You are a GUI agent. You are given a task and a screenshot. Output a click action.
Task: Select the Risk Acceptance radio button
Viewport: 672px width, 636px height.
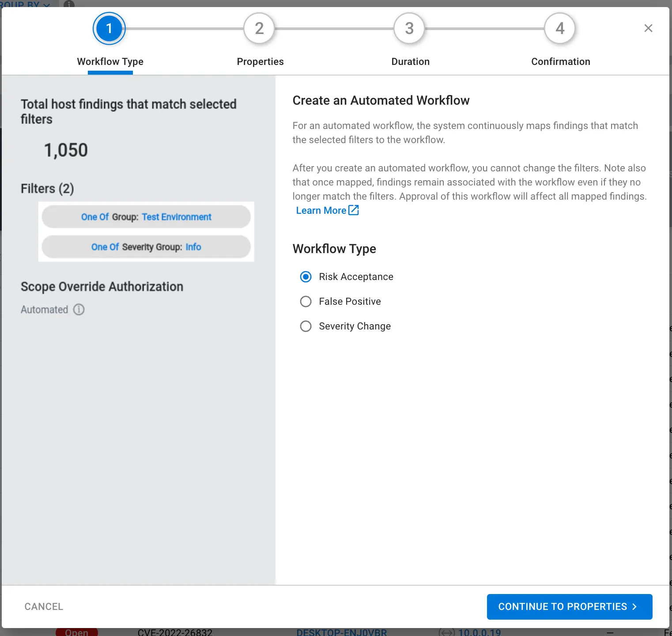coord(306,277)
